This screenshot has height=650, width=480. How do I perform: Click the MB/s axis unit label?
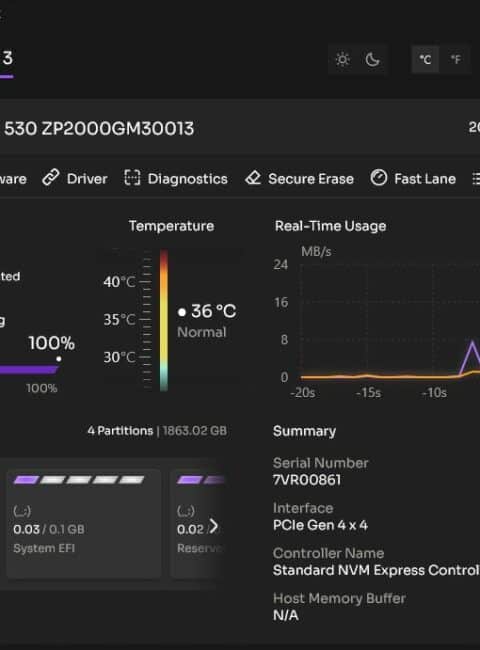click(x=316, y=252)
